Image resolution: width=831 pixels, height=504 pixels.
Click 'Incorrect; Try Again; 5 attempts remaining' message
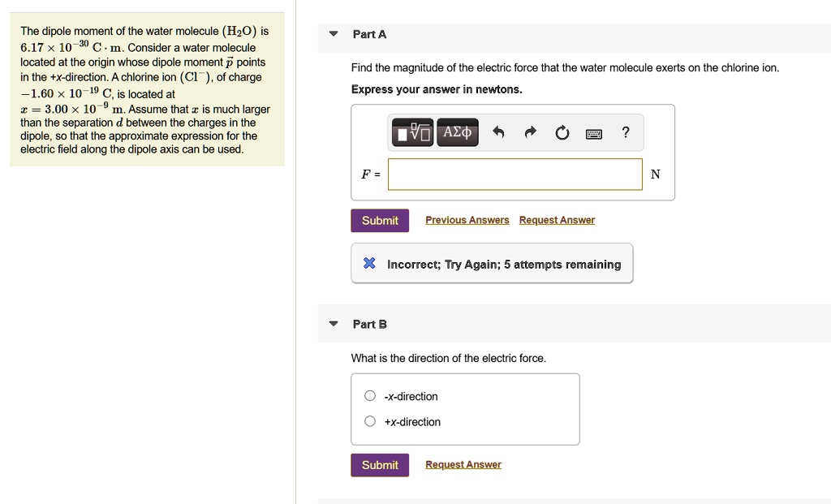(504, 265)
